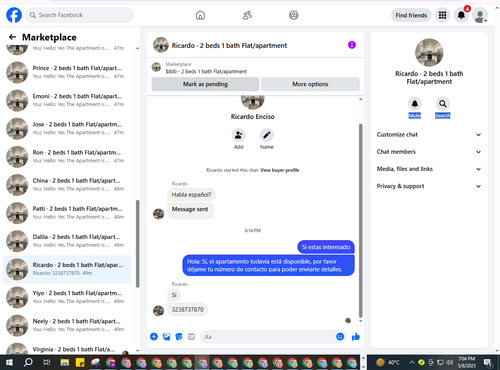Click the 'Habla español?' message

coord(191,195)
